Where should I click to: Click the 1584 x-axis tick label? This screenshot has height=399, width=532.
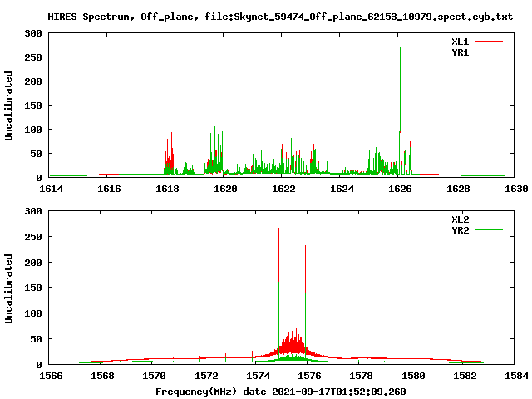[516, 376]
